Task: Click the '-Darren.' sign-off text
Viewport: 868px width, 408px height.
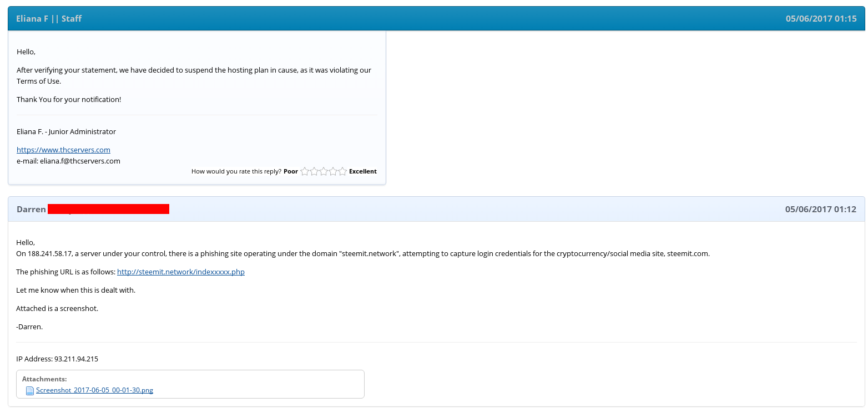Action: pos(29,327)
